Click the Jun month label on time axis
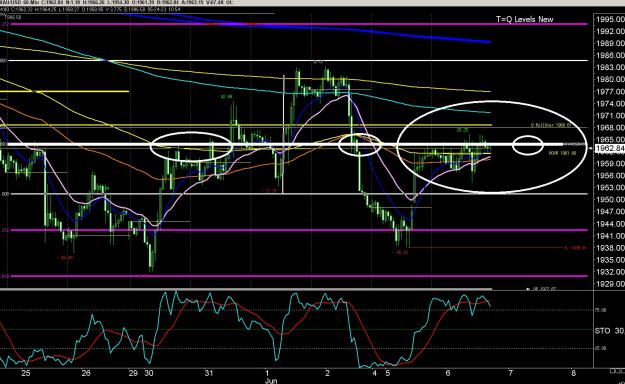This screenshot has height=384, width=625. (x=271, y=381)
